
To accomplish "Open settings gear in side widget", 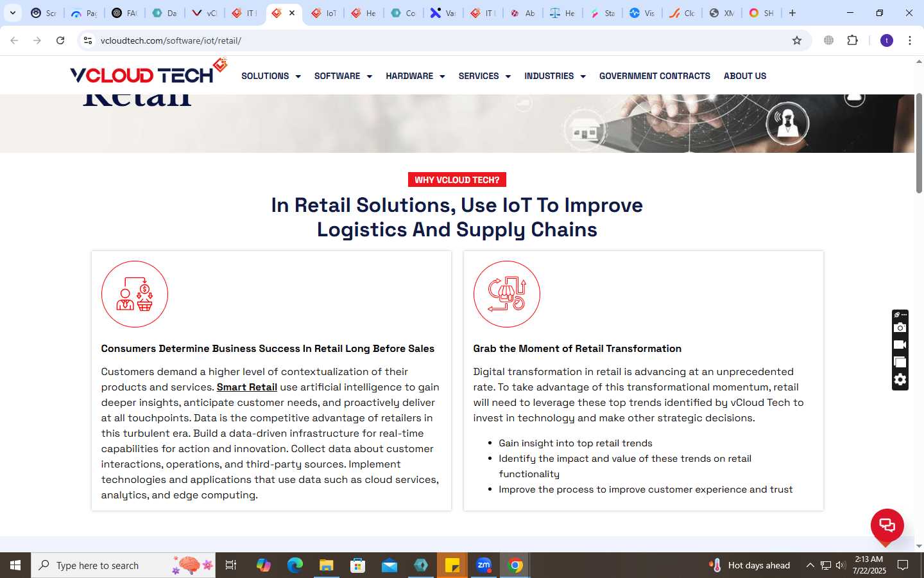I will point(900,380).
